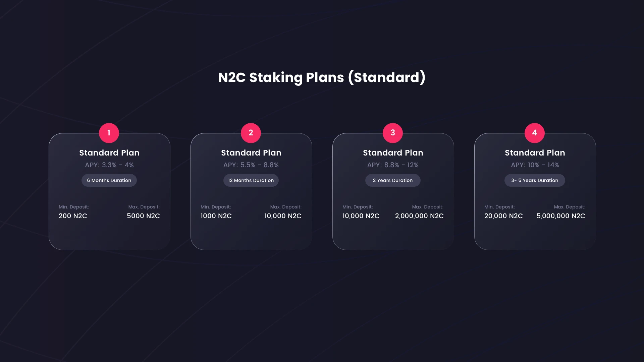Screen dimensions: 644x362
Task: Click the APY: 5.5% - 8.8% text
Action: 251,165
